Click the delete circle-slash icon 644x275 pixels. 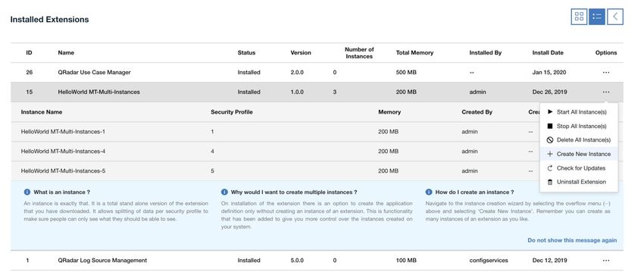(x=550, y=140)
